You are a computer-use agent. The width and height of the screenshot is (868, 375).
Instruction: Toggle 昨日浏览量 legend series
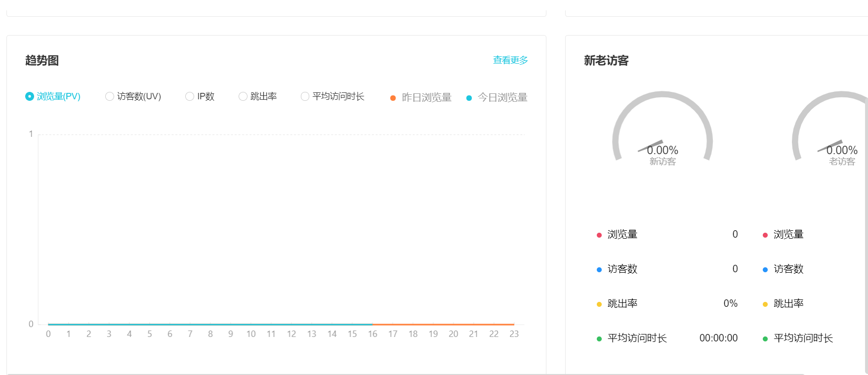tap(426, 97)
